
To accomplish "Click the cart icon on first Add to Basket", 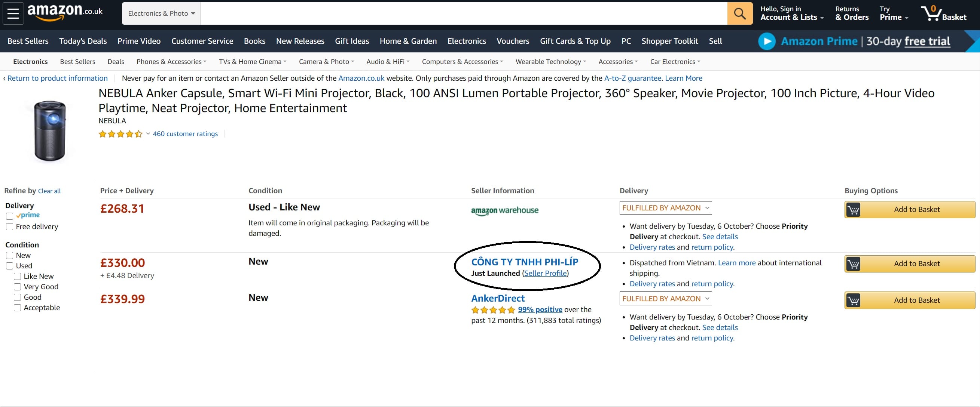I will tap(854, 209).
